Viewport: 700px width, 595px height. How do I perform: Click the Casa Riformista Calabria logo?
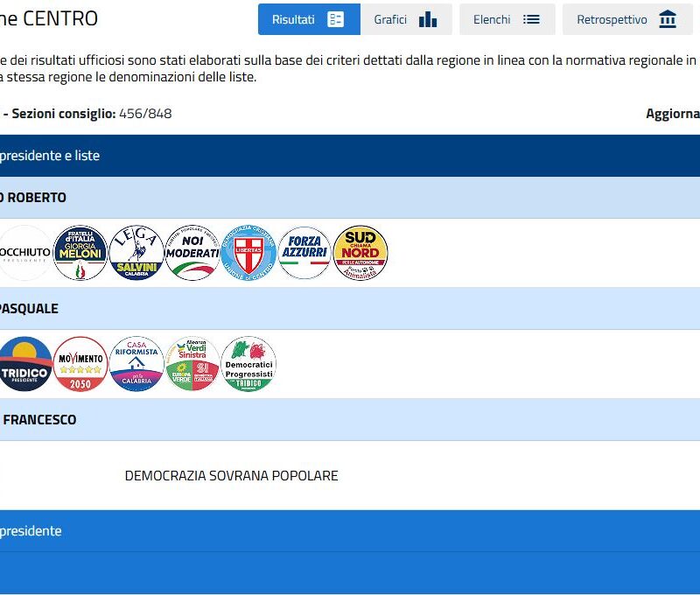136,364
